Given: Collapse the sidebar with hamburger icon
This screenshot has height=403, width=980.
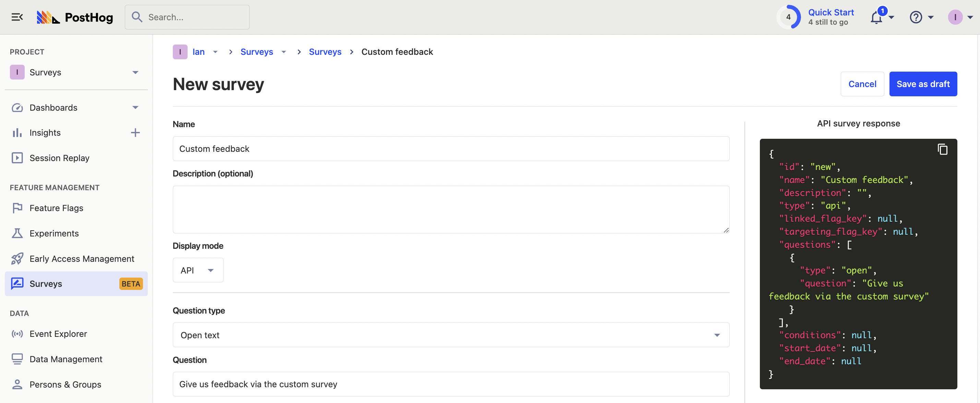Looking at the screenshot, I should [17, 17].
